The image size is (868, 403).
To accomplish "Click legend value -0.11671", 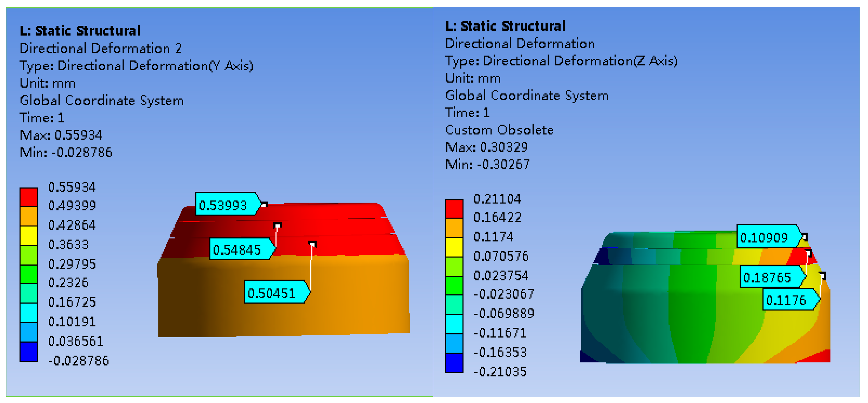I will pos(500,333).
